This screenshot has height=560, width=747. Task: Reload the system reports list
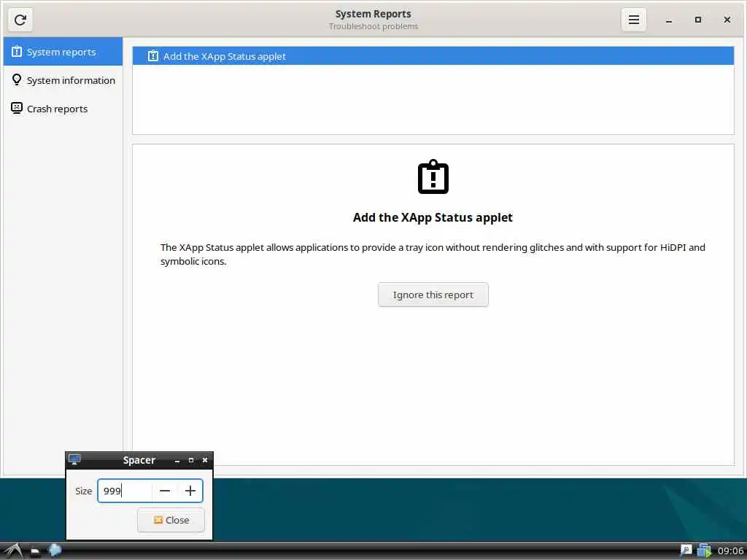[x=20, y=20]
